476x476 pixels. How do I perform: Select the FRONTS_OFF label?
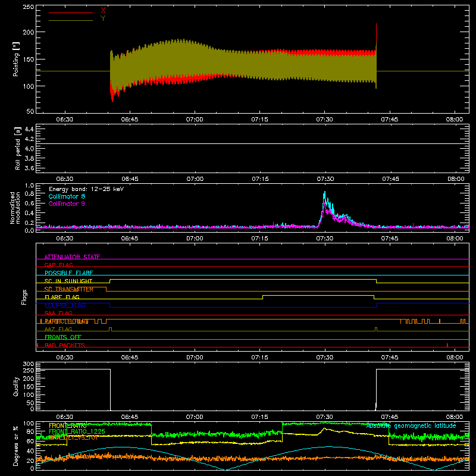pos(63,337)
